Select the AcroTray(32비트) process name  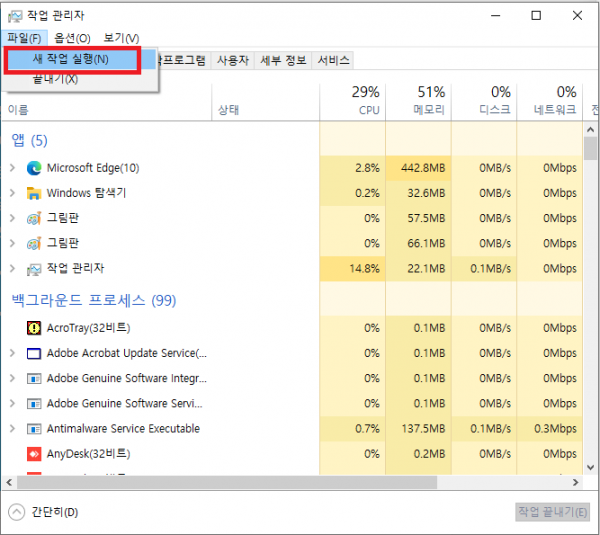click(x=88, y=328)
